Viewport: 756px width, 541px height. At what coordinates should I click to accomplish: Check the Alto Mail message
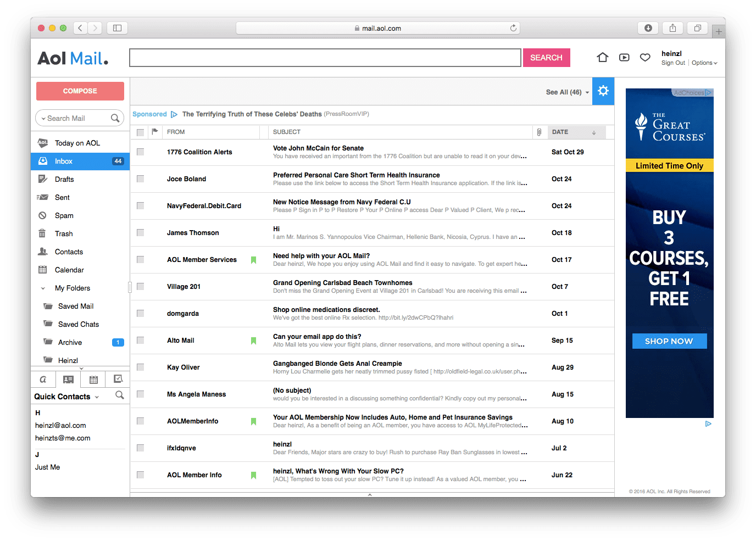pyautogui.click(x=140, y=341)
